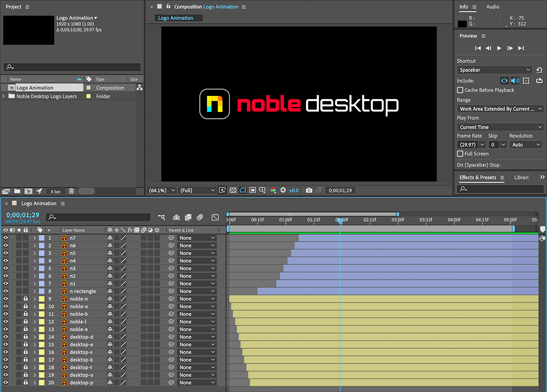Toggle visibility of the noble-n layer
547x392 pixels.
tap(5, 299)
